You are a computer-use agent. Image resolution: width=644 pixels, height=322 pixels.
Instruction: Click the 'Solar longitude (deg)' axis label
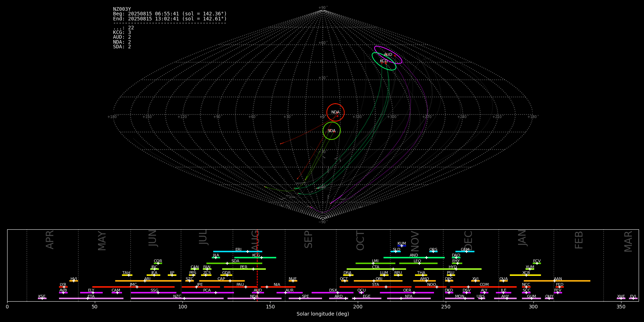point(323,314)
